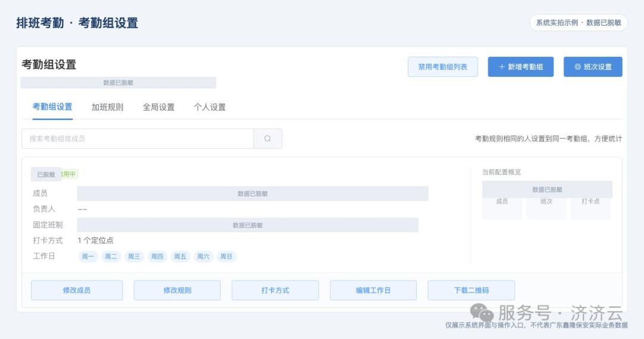This screenshot has height=339, width=644.
Task: Click the 系统实拍示例 · 数据已脱敏 badge
Action: (578, 23)
